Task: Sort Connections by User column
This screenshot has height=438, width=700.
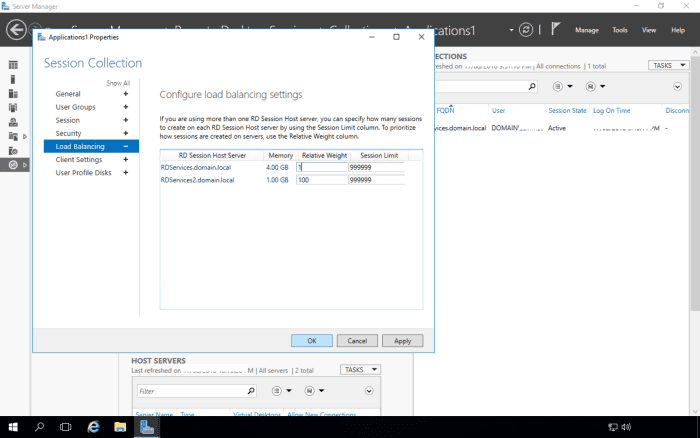Action: [x=498, y=110]
